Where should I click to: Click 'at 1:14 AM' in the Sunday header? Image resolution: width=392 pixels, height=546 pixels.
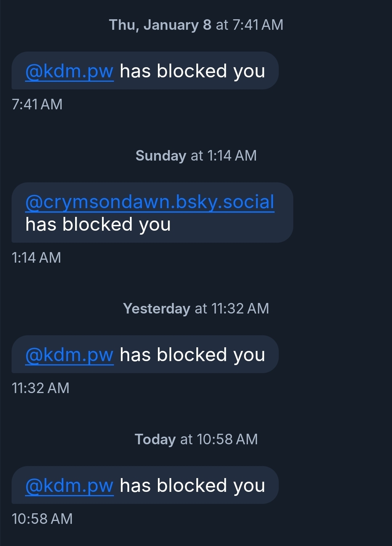[x=224, y=155]
